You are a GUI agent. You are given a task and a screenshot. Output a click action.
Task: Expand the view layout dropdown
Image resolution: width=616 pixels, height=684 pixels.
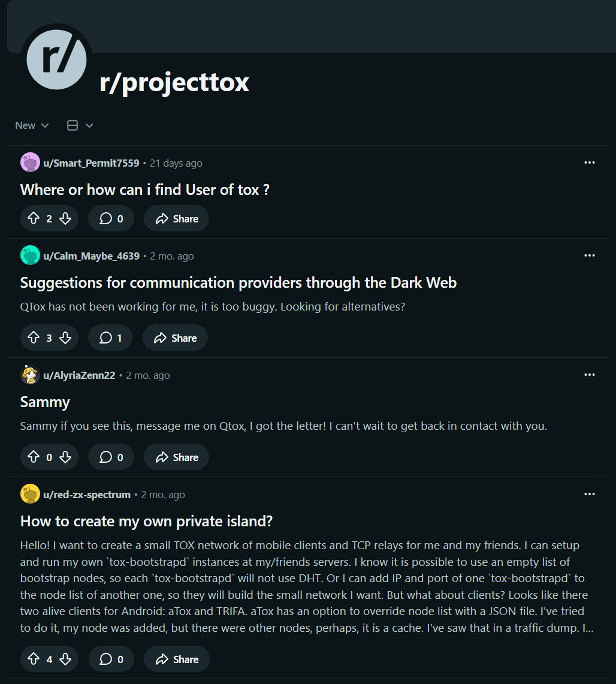(x=80, y=125)
